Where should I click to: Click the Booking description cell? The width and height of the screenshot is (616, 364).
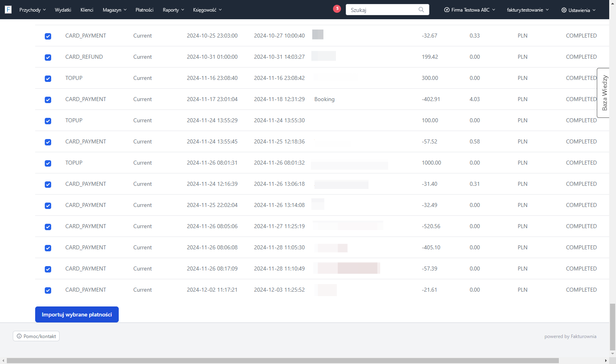[x=324, y=99]
